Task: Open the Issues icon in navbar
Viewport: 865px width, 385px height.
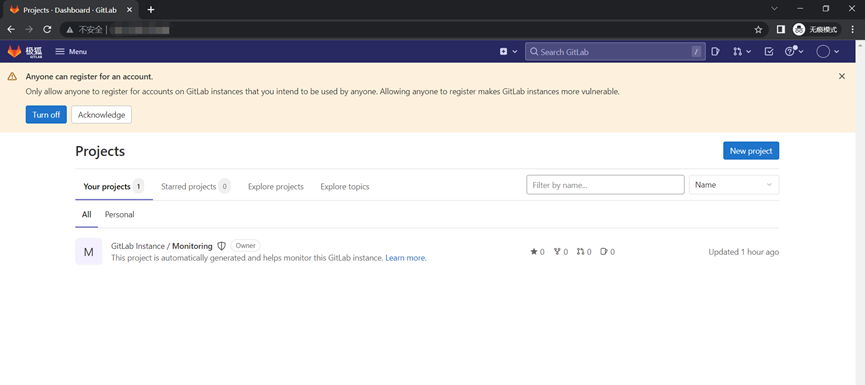Action: pyautogui.click(x=716, y=52)
